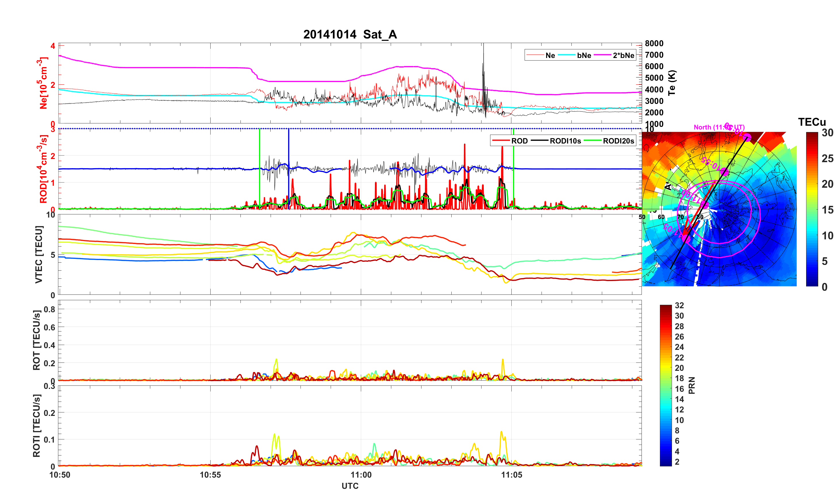Click the TECu colorbar title text
This screenshot has width=834, height=504.
coord(812,122)
